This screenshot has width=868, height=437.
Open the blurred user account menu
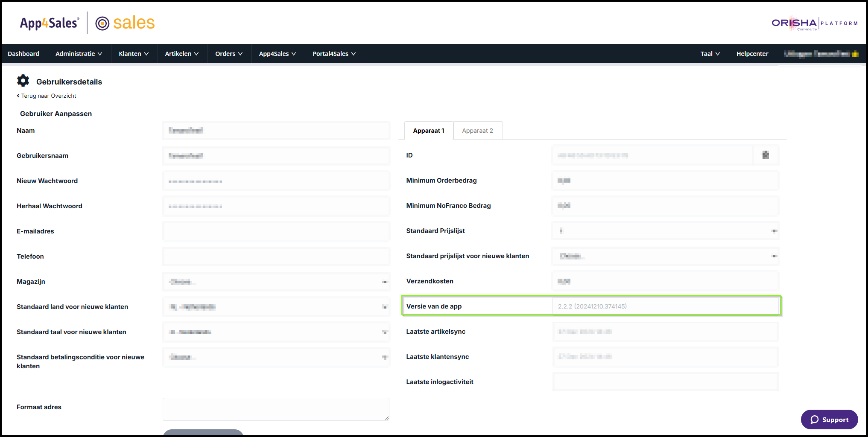tap(821, 54)
